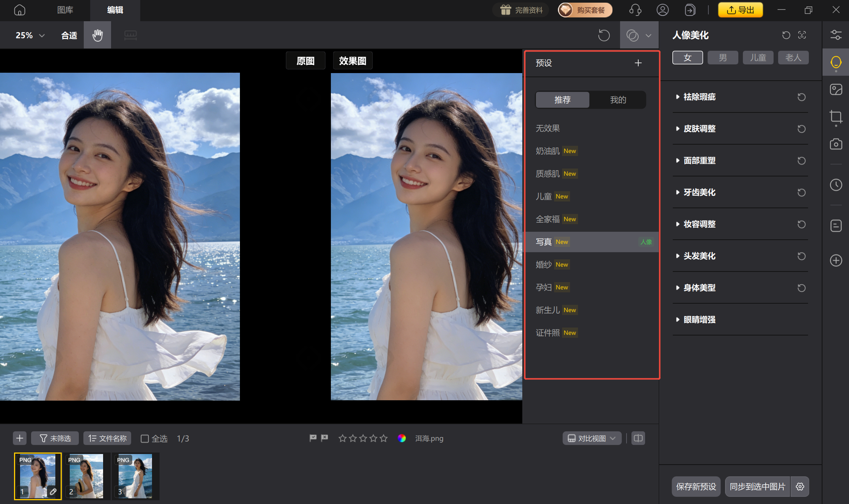Image resolution: width=849 pixels, height=504 pixels.
Task: Reset the 皮肤调整 section
Action: tap(801, 129)
